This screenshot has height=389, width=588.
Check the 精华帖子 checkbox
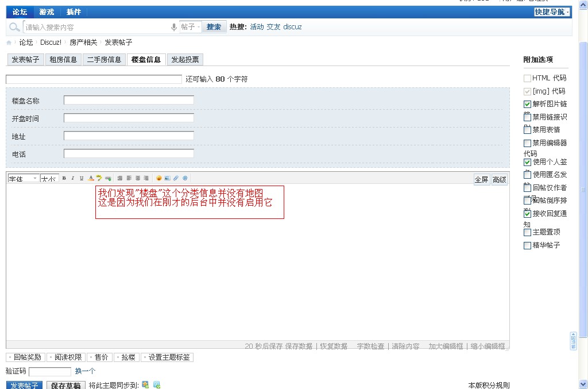tap(527, 246)
